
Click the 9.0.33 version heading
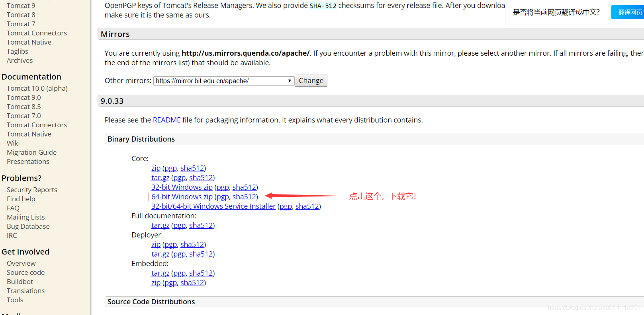pos(112,101)
